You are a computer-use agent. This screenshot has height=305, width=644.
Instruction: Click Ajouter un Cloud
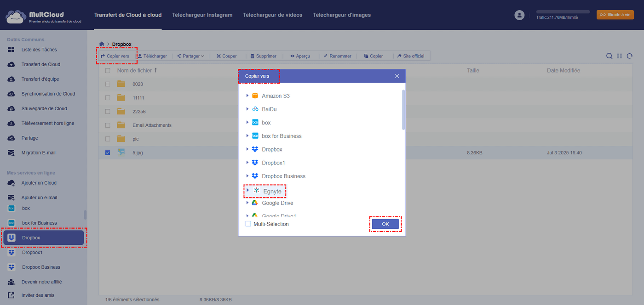click(x=39, y=183)
